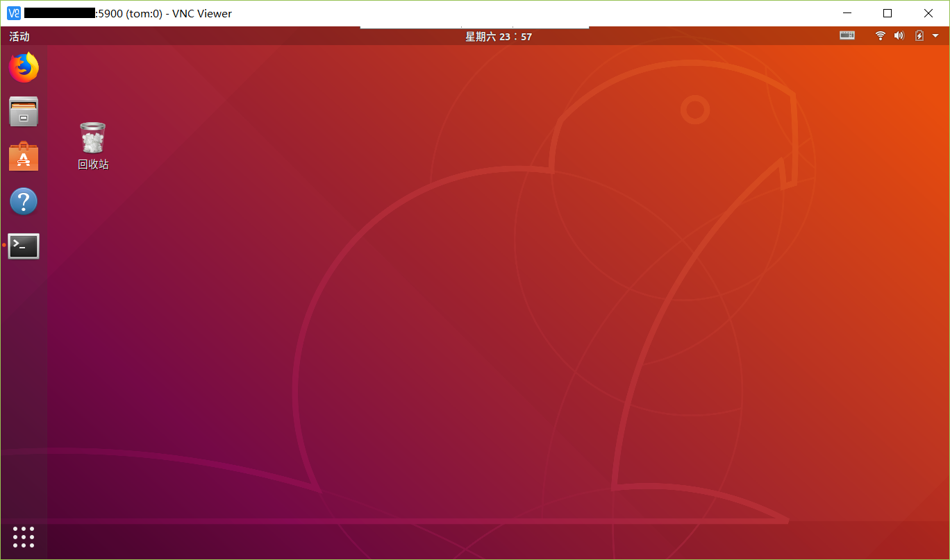The width and height of the screenshot is (950, 560).
Task: Maximize the VNC Viewer window
Action: pos(888,13)
